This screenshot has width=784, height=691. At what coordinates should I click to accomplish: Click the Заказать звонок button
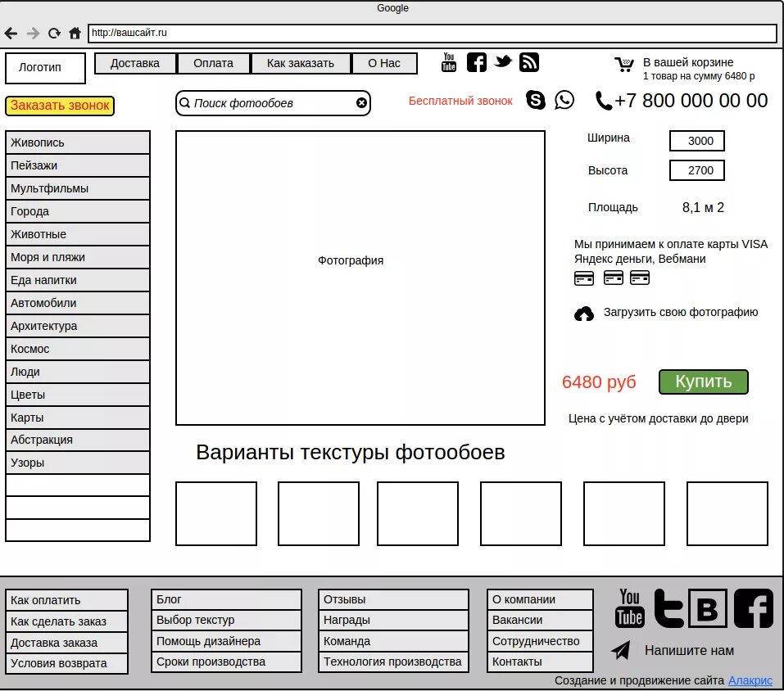(60, 106)
